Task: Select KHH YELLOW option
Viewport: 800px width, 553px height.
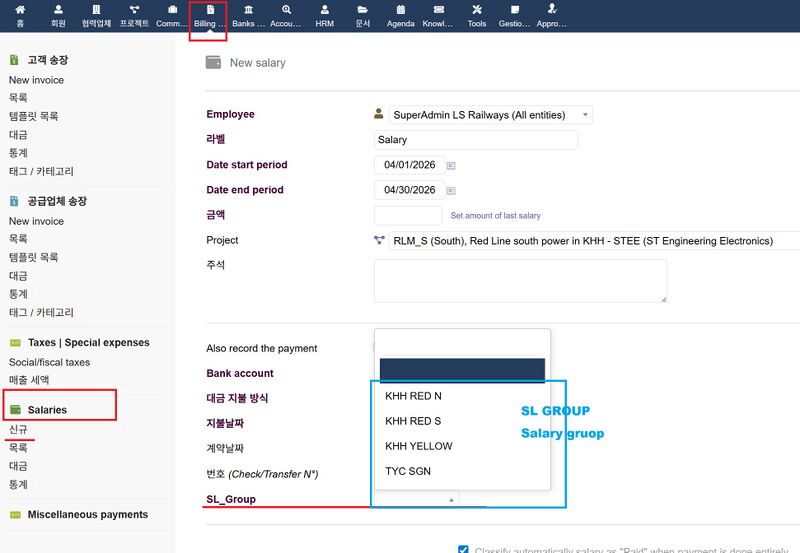Action: click(x=462, y=446)
